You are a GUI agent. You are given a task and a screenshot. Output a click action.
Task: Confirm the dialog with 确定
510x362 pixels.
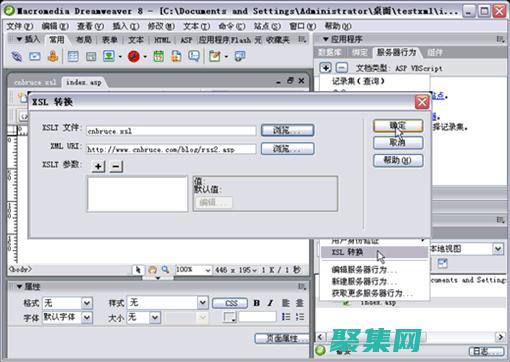(x=398, y=126)
